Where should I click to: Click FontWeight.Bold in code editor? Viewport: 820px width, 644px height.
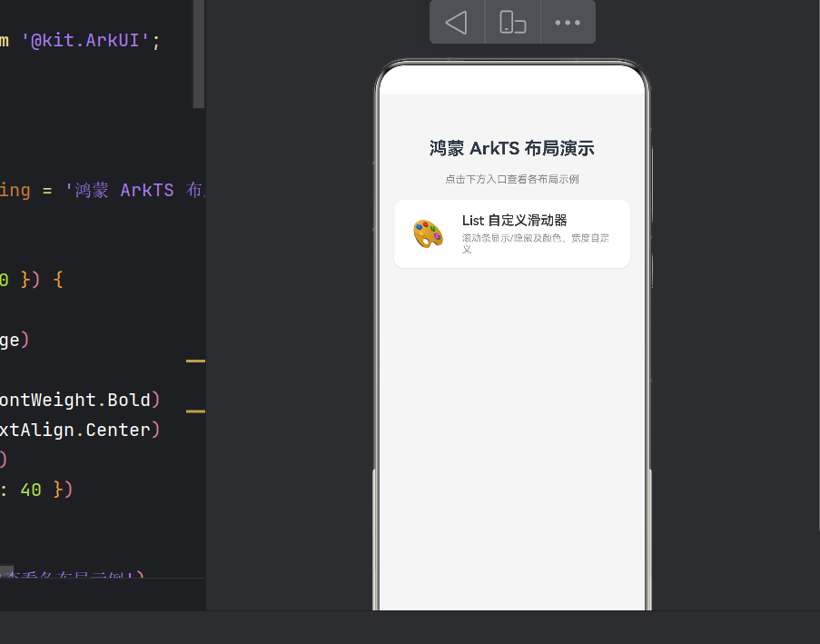[x=74, y=400]
